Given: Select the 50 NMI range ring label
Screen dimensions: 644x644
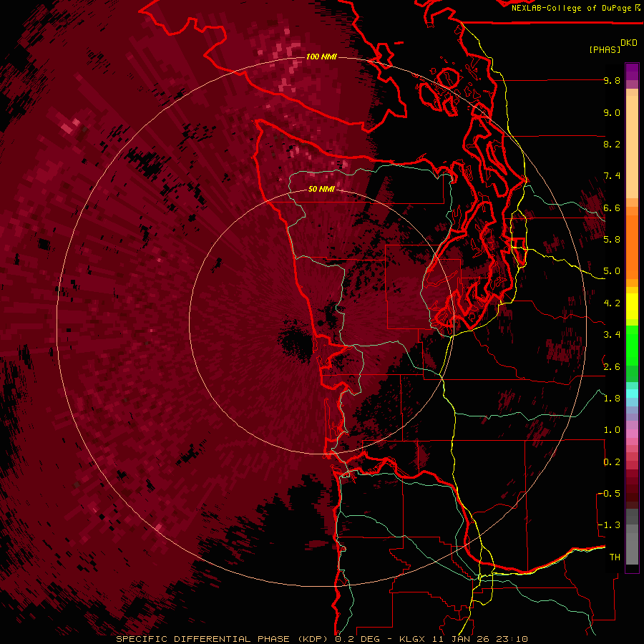Looking at the screenshot, I should coord(321,189).
